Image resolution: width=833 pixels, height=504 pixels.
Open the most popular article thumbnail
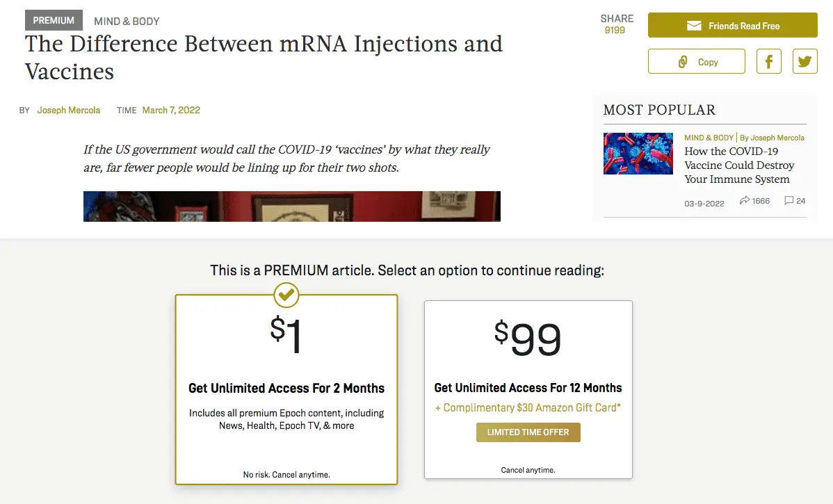(x=638, y=153)
